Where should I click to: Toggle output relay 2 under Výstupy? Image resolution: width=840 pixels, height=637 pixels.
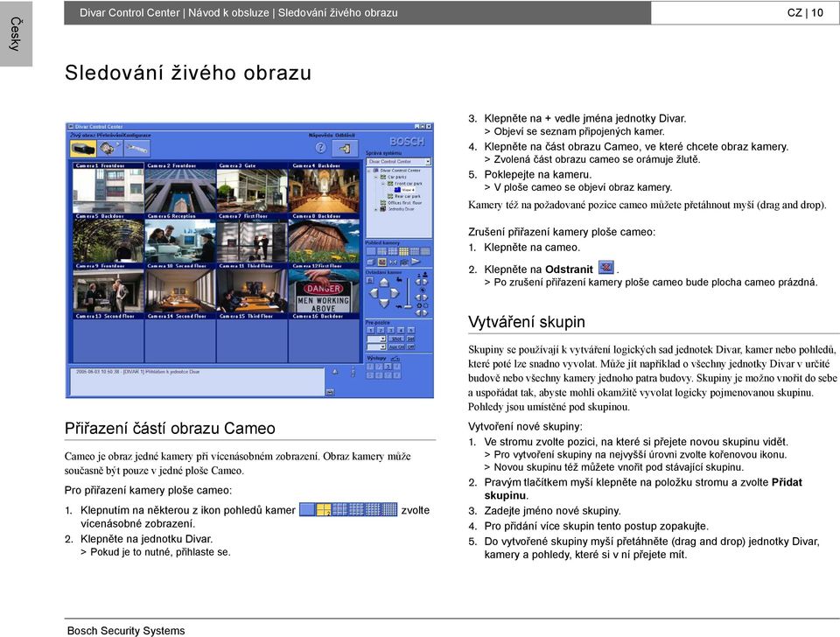[x=379, y=367]
